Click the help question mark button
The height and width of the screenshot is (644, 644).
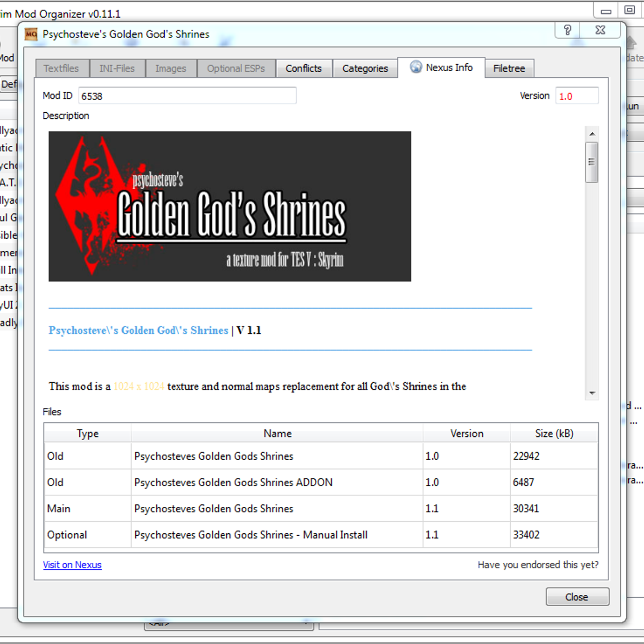(568, 30)
